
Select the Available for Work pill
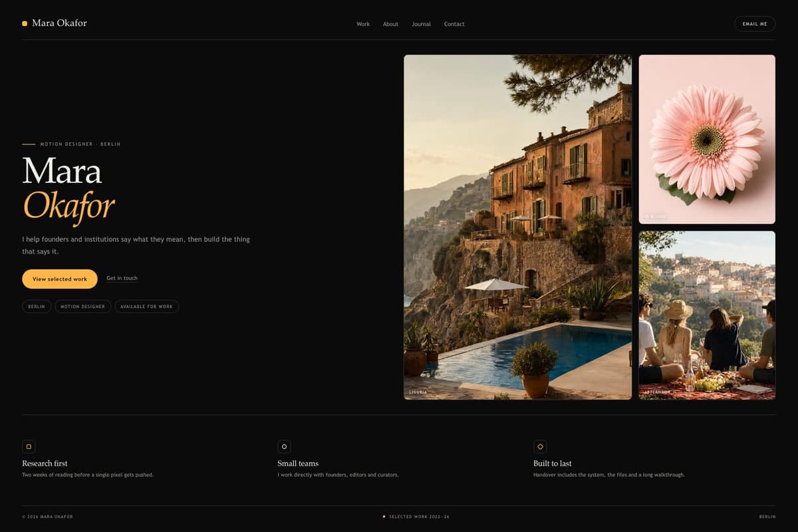point(146,307)
